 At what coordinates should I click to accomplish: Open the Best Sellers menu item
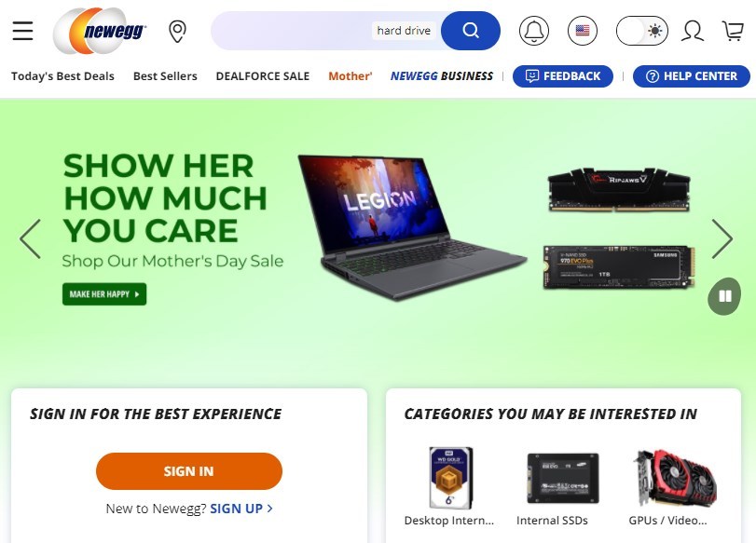tap(165, 76)
